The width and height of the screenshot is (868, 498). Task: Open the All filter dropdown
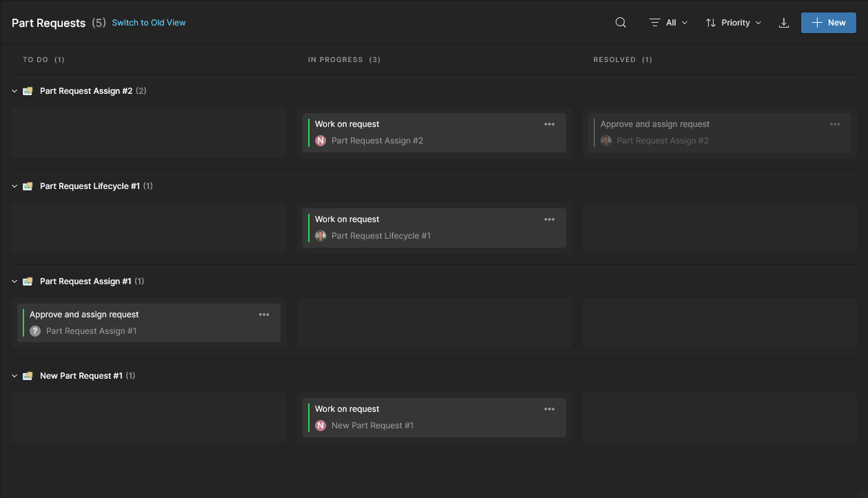tap(669, 23)
